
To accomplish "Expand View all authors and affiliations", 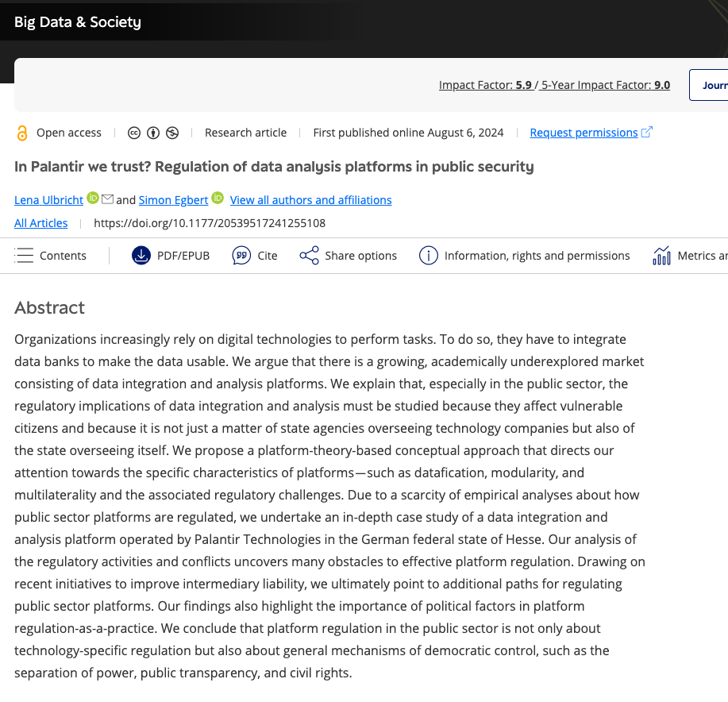I will pyautogui.click(x=310, y=200).
